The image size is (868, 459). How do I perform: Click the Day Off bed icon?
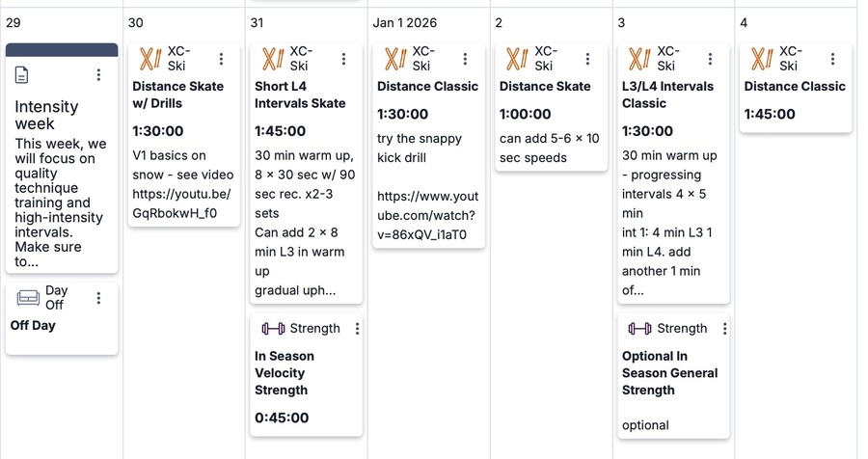28,298
